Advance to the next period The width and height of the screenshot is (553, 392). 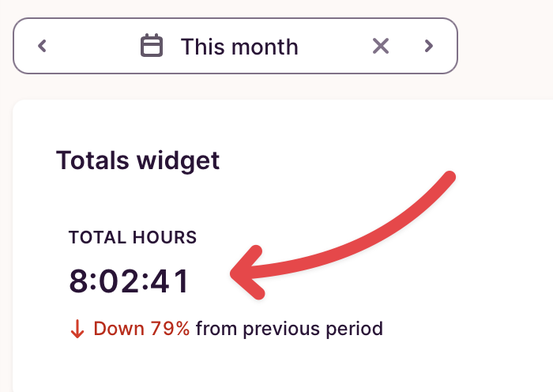429,46
